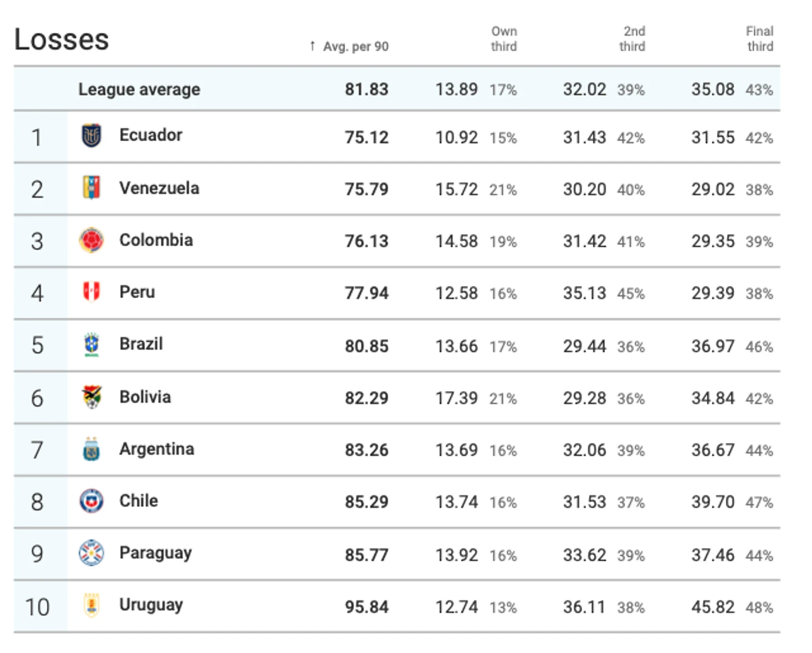812x653 pixels.
Task: Open the Uruguay team name link
Action: (x=151, y=605)
